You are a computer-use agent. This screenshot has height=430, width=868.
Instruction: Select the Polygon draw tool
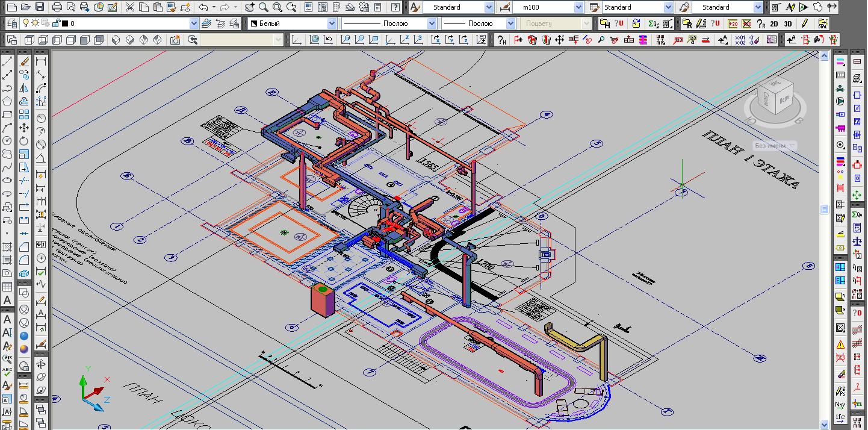point(7,101)
